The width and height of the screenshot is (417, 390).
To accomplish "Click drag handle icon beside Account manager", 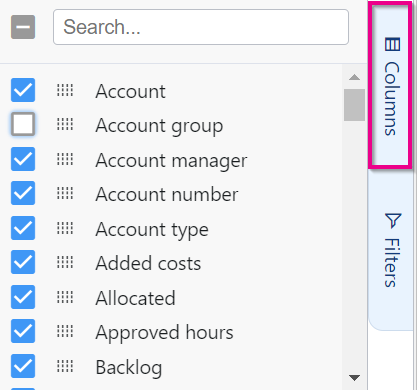I will point(65,159).
